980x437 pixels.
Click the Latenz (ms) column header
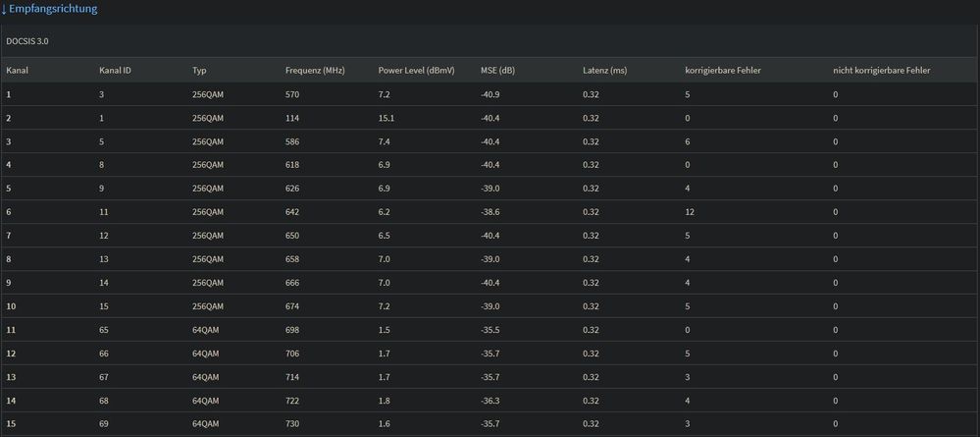tap(603, 71)
